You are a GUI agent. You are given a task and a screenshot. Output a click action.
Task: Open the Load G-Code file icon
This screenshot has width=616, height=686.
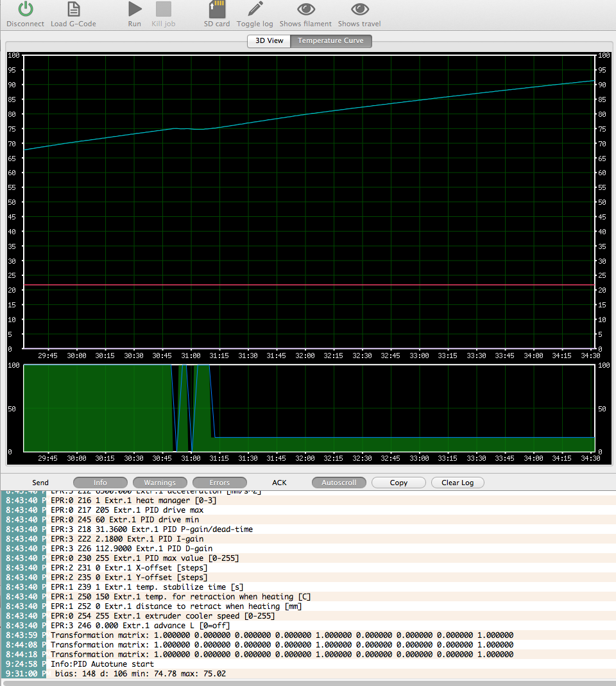tap(74, 10)
